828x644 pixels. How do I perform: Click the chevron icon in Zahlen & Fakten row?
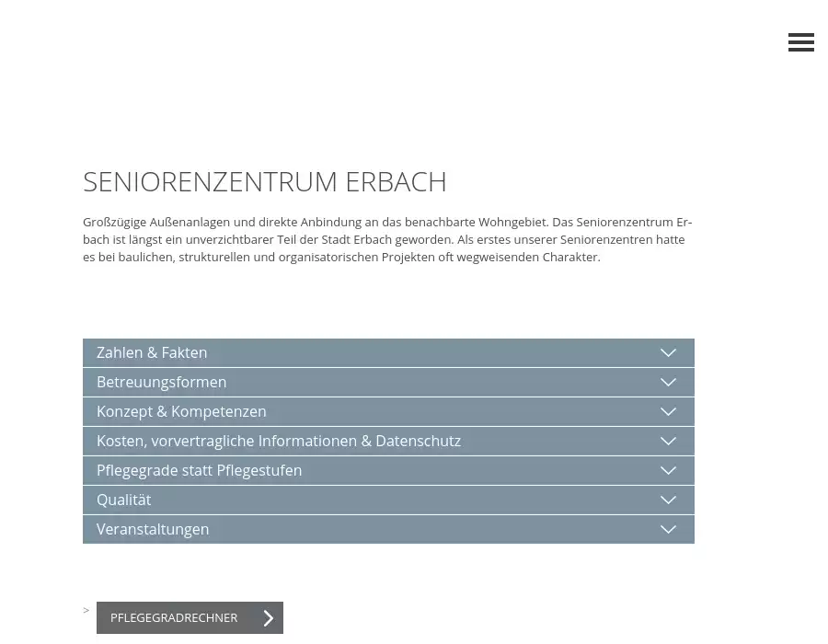point(668,353)
